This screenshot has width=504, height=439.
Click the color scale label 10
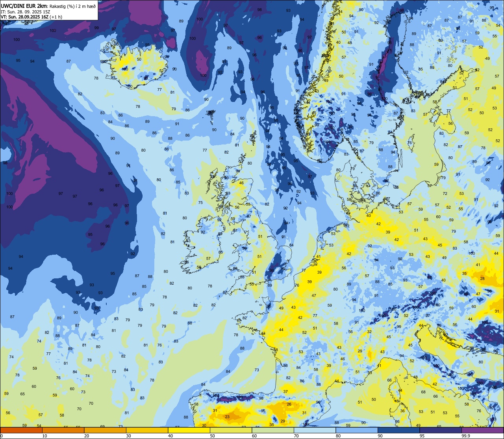(x=44, y=436)
